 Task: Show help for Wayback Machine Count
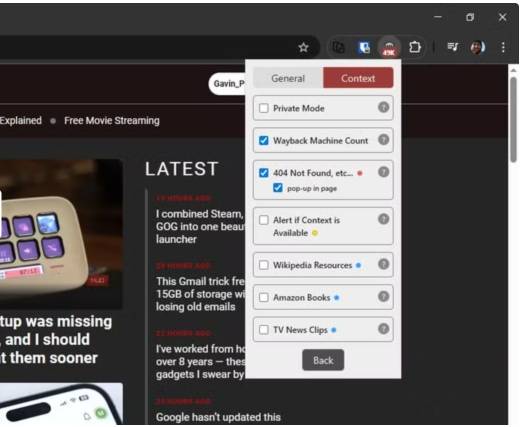(x=383, y=139)
